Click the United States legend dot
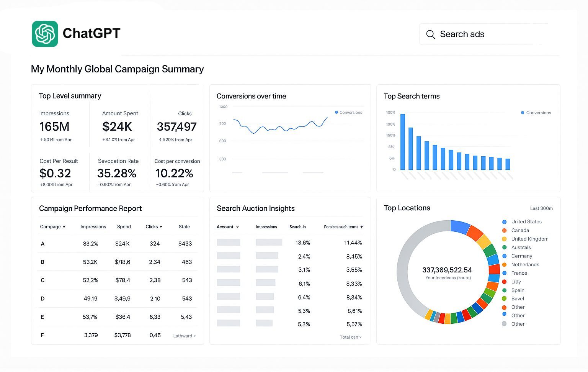Screen dimensions: 588x372 tap(504, 221)
